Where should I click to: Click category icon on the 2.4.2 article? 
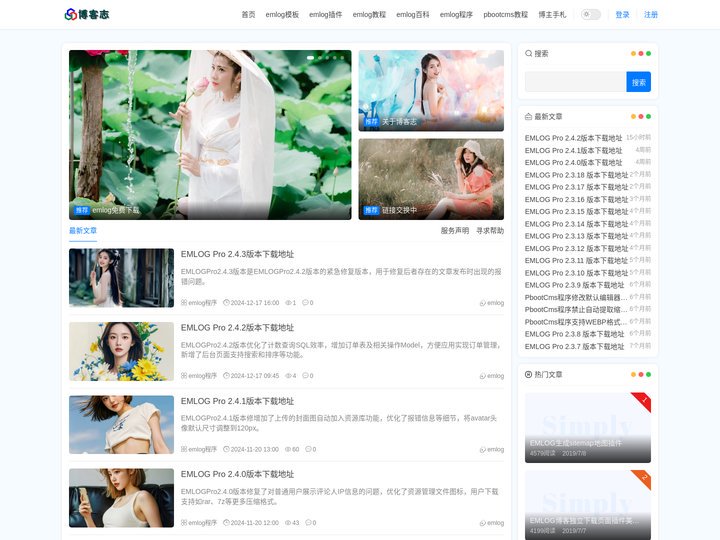[x=184, y=376]
